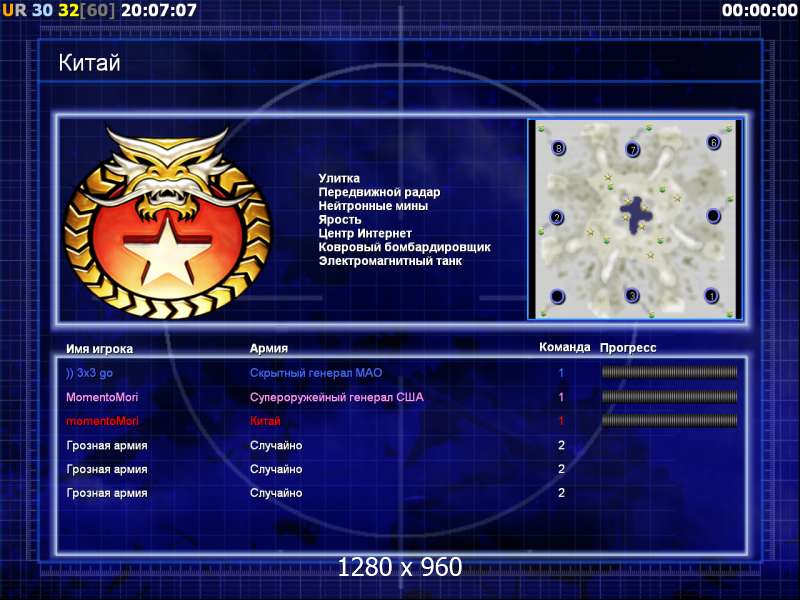This screenshot has width=800, height=600.
Task: Select the Передвижной радар entry
Action: click(379, 192)
